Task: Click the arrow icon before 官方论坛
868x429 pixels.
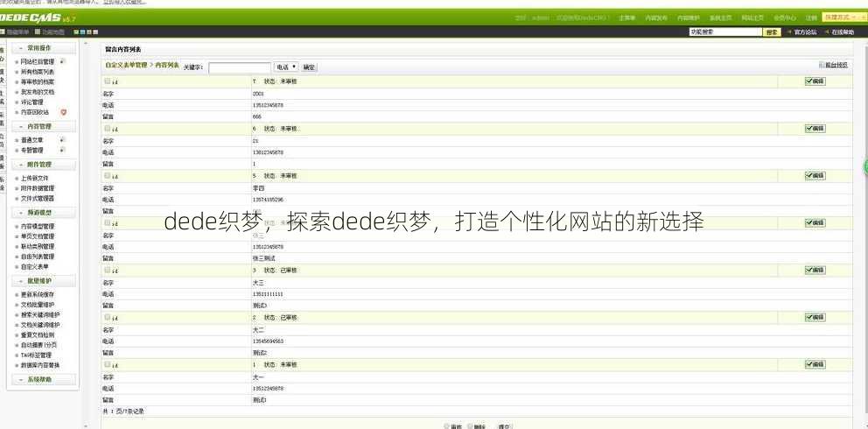Action: point(789,32)
